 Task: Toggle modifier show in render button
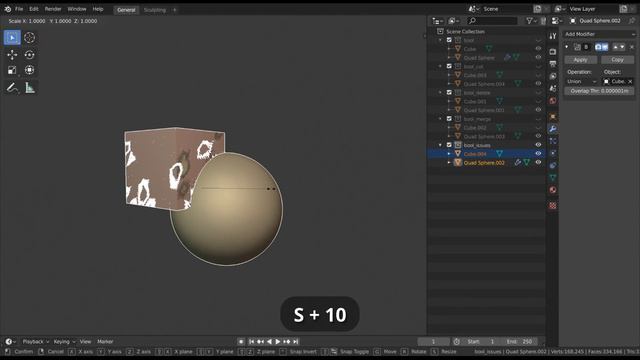598,47
